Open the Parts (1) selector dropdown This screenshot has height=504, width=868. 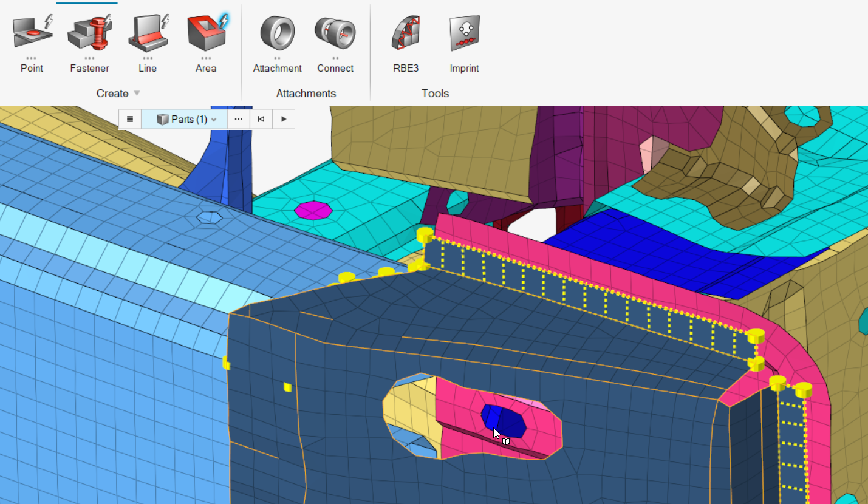click(x=185, y=120)
